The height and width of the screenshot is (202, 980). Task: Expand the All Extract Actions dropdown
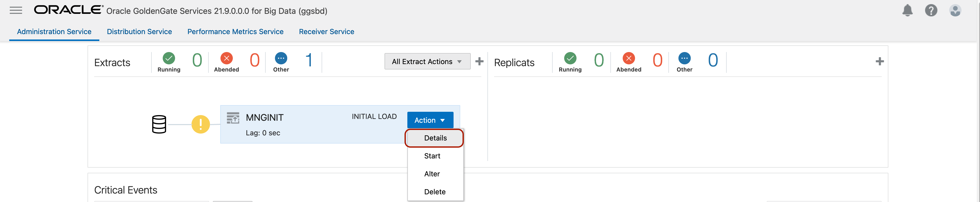[x=427, y=62]
